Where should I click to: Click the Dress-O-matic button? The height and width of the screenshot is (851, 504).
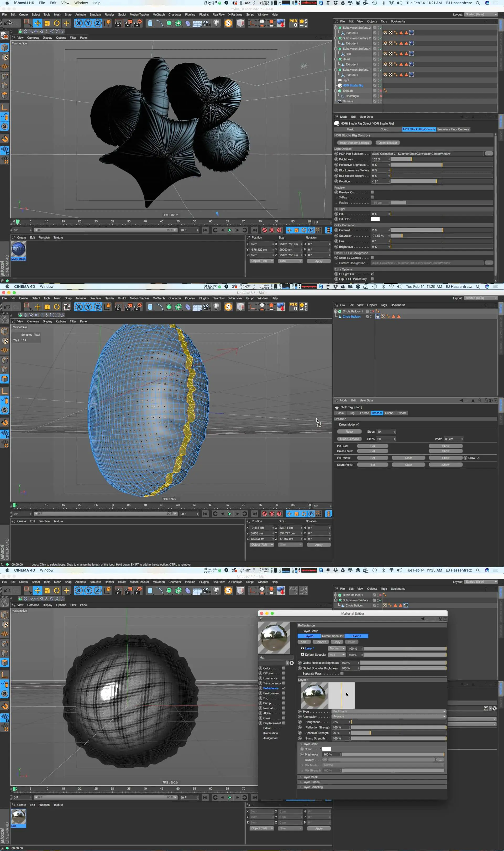click(349, 439)
